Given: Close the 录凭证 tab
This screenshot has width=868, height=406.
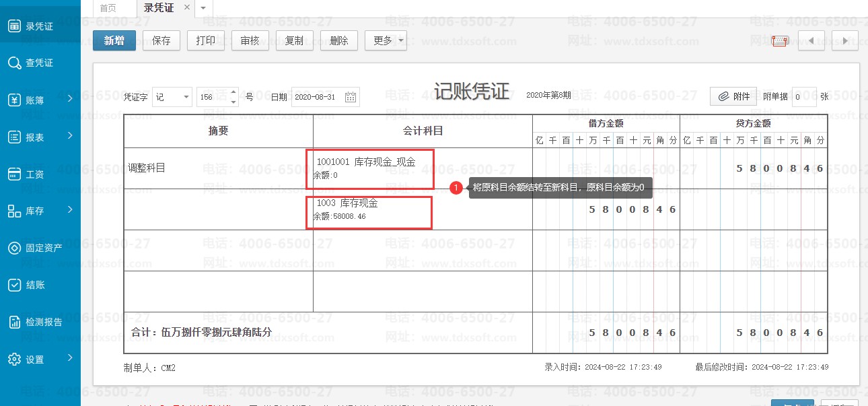Looking at the screenshot, I should pos(187,7).
